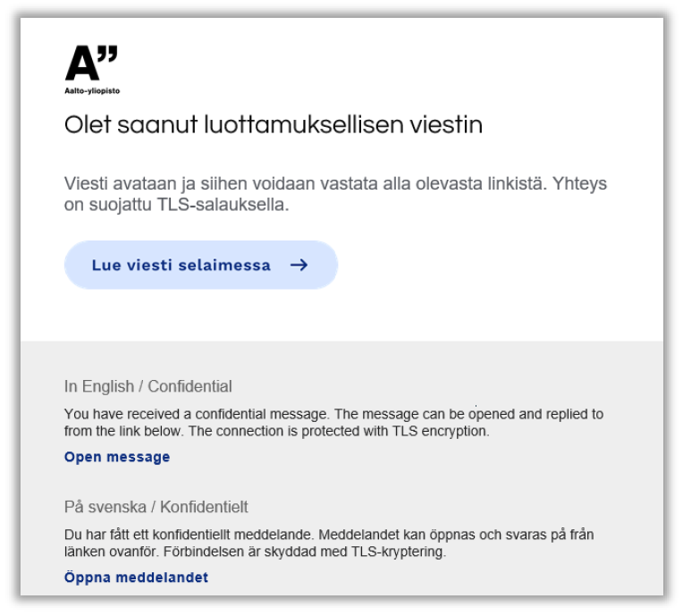Select the 'In English / Confidential' heading
This screenshot has width=691, height=616.
coord(147,387)
